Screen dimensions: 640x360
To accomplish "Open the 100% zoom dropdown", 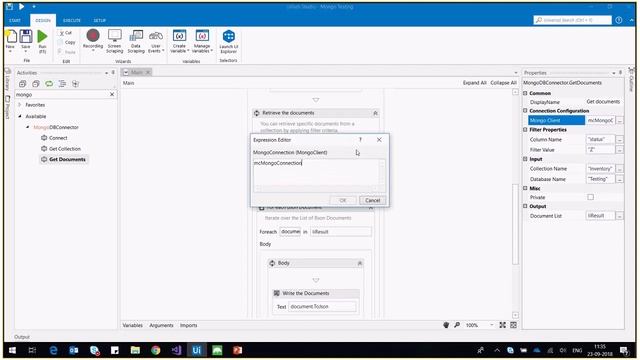I will pyautogui.click(x=491, y=325).
